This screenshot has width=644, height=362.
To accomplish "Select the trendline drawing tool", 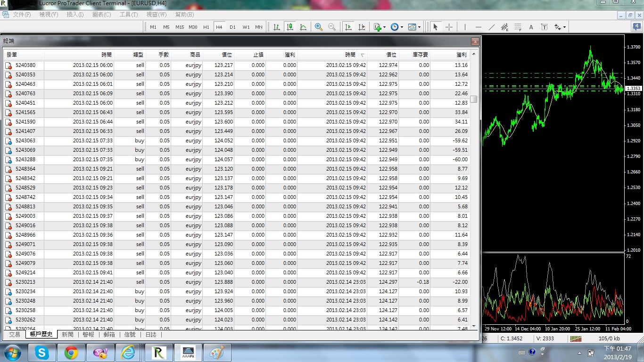I will pos(492,27).
